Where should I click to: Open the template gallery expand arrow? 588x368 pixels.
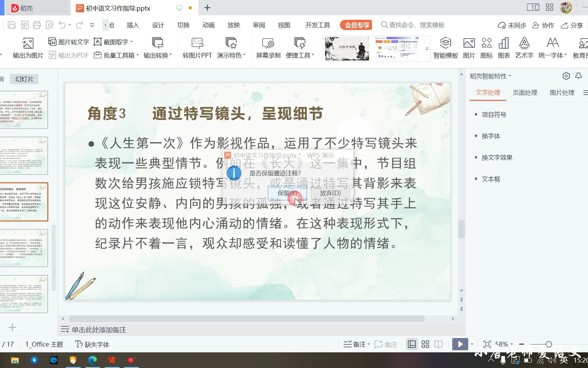tap(427, 49)
